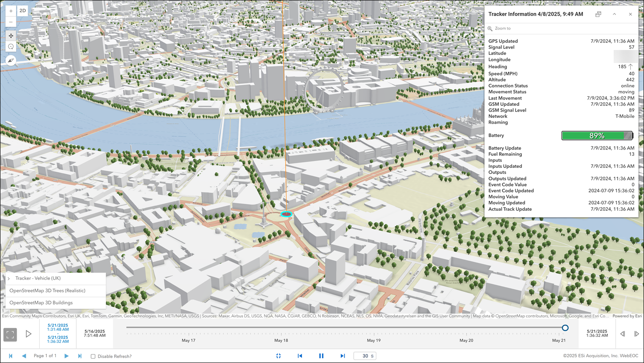Click the fullscreen icon beside the timeline
The height and width of the screenshot is (363, 644).
10,334
